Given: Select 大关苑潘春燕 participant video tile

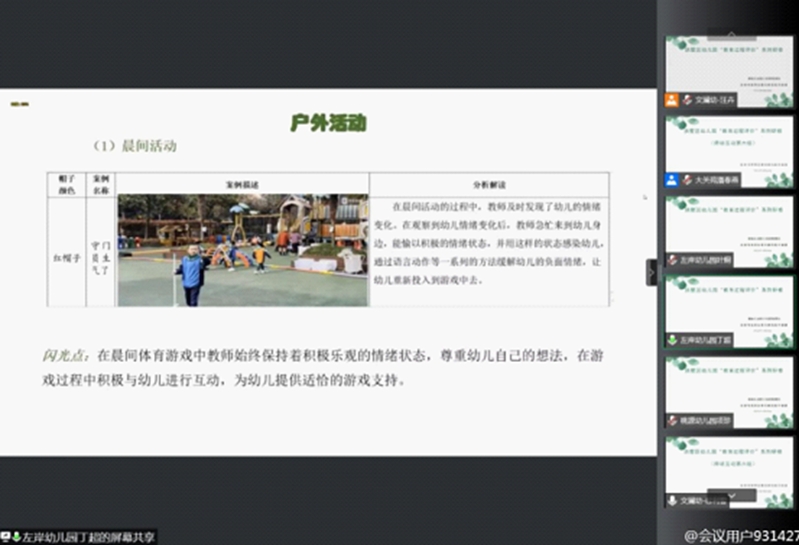Looking at the screenshot, I should tap(729, 151).
